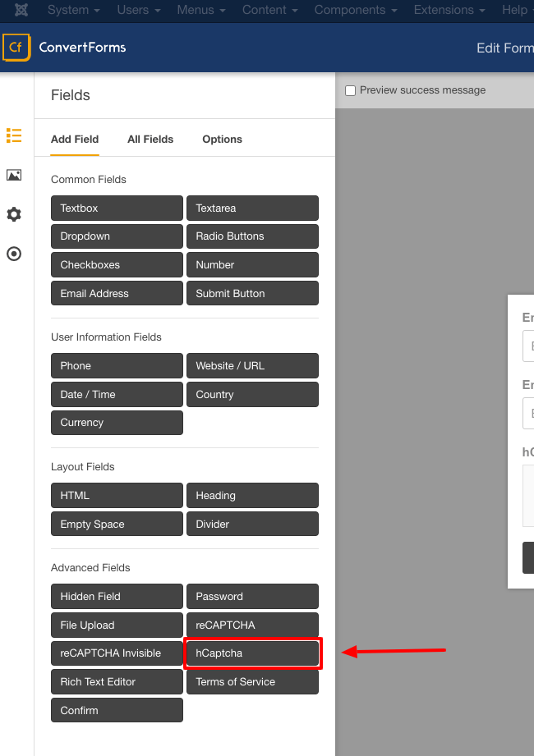
Task: Add a Rich Text Editor field
Action: coord(117,682)
